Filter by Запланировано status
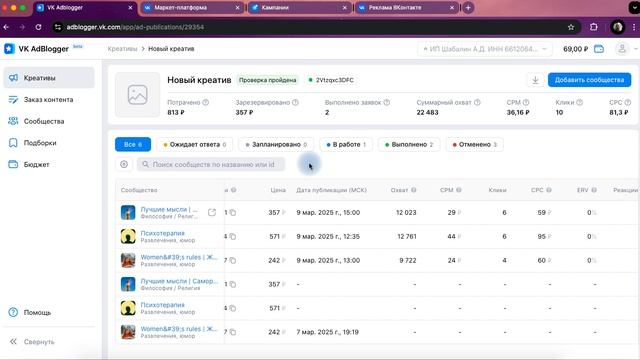This screenshot has width=640, height=360. [x=276, y=144]
